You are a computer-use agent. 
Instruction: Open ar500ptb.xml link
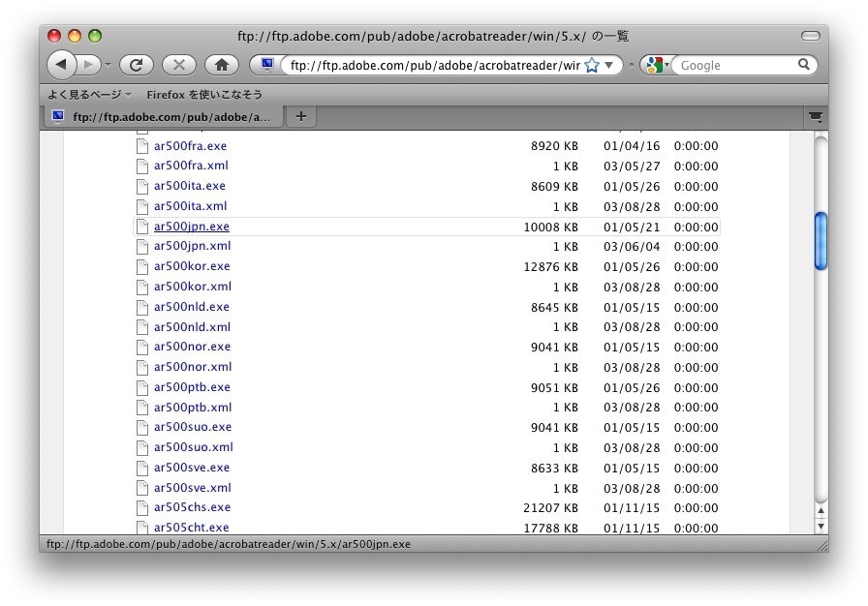(193, 408)
